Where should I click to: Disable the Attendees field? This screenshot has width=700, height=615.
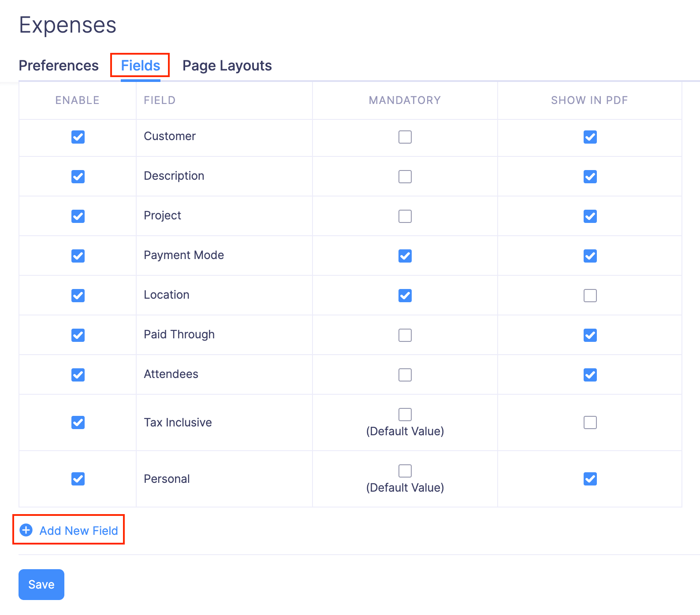click(78, 374)
